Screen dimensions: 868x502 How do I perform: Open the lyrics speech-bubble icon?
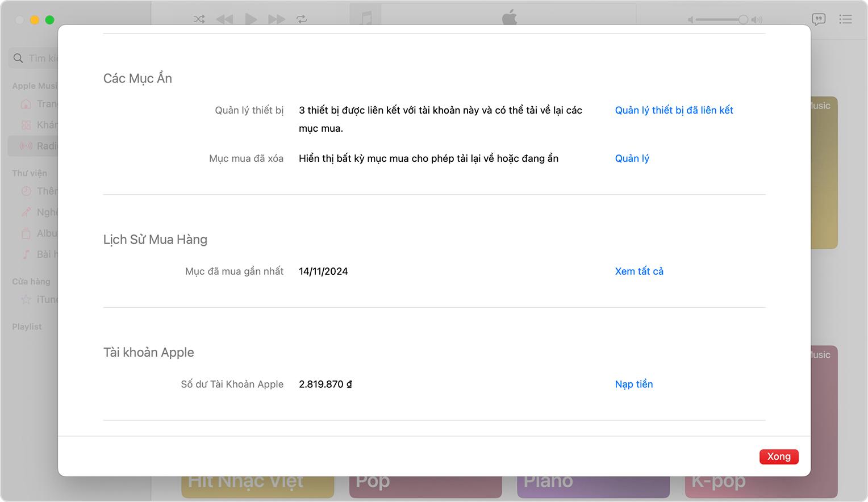(819, 19)
